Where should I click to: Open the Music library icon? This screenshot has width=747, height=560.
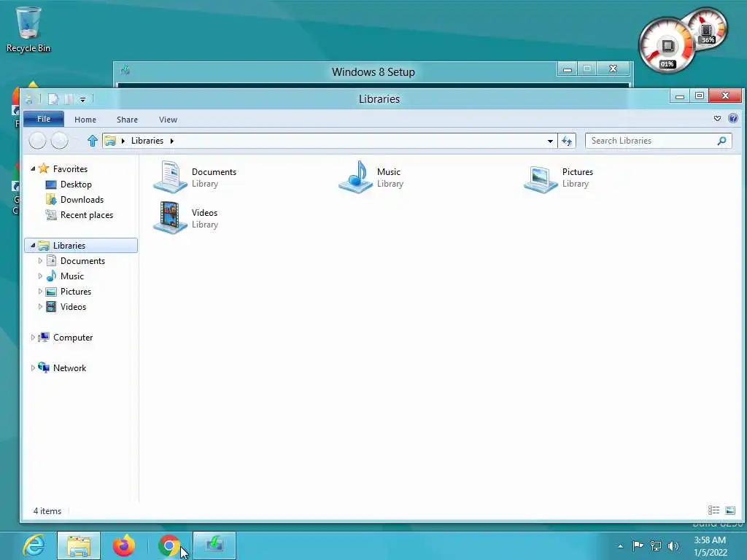[355, 177]
